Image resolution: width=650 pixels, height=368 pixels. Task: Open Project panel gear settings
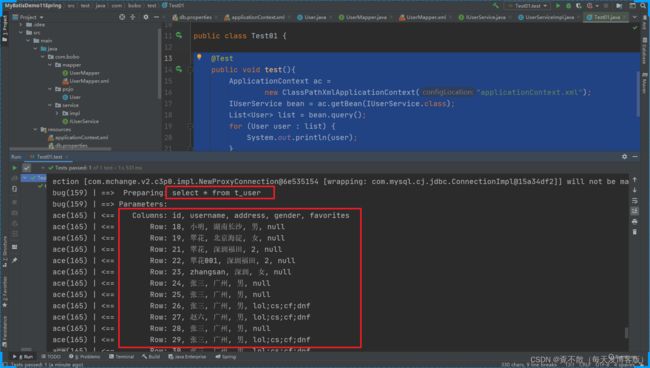click(x=146, y=17)
